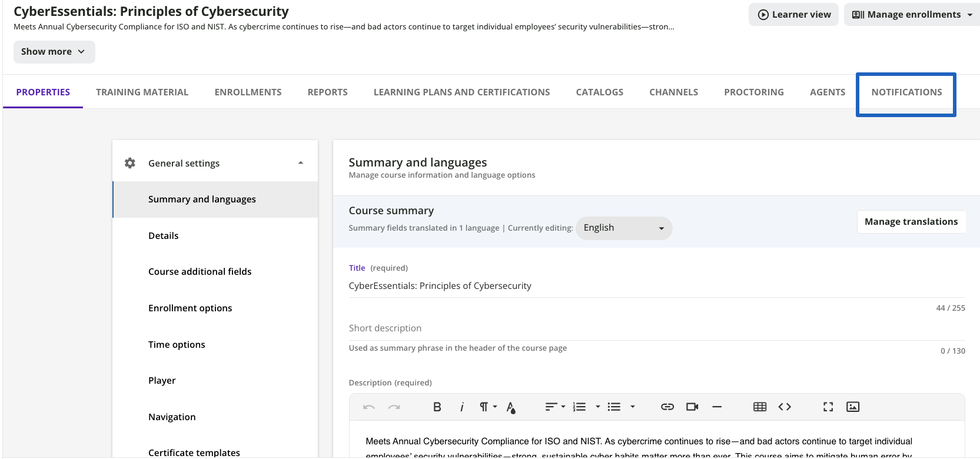This screenshot has width=980, height=459.
Task: Insert a table in the editor
Action: pyautogui.click(x=760, y=407)
